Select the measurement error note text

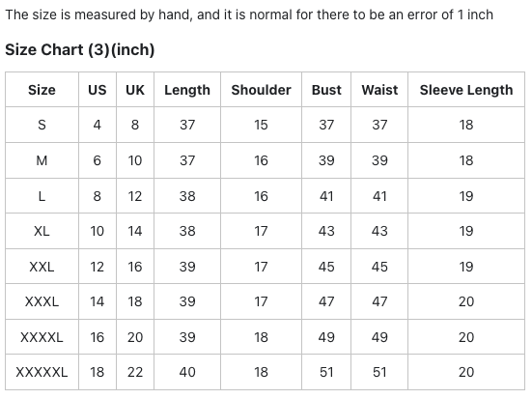249,14
